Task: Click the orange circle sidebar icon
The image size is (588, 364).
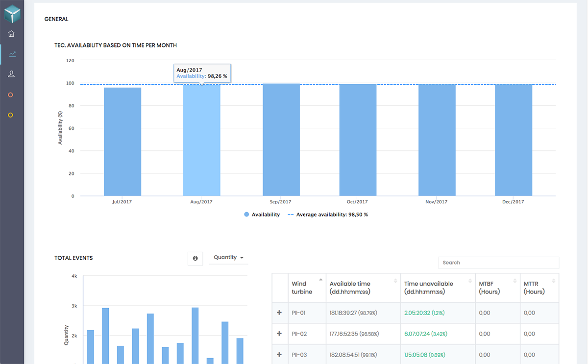Action: [11, 95]
